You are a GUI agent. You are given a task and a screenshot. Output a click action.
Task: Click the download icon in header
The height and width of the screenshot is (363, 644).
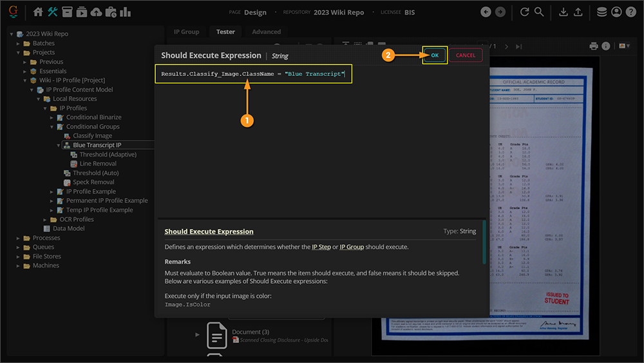563,12
